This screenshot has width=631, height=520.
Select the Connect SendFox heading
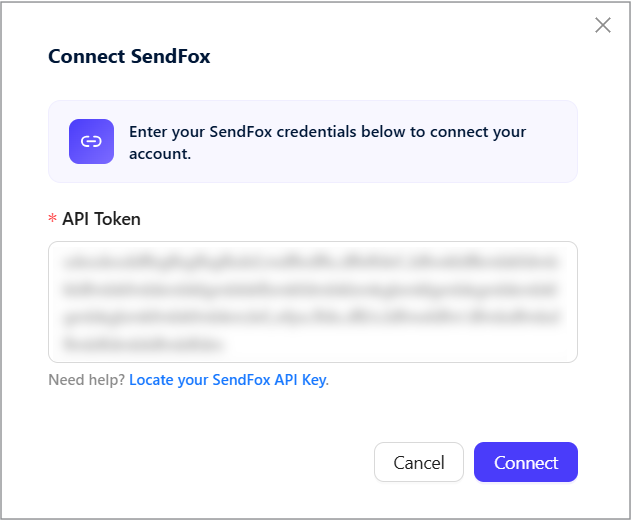coord(129,56)
